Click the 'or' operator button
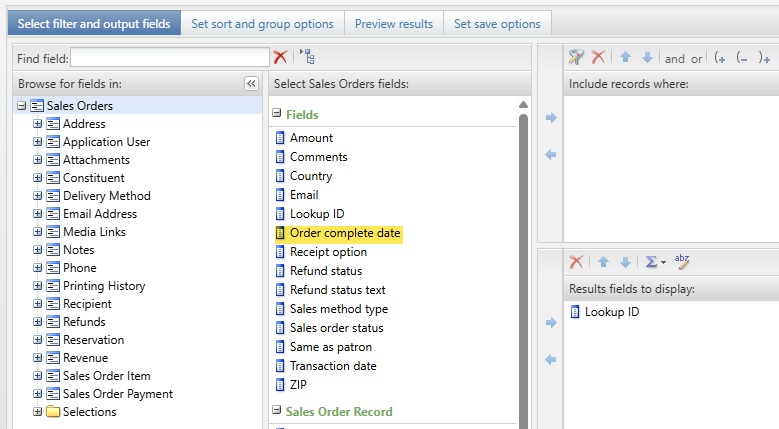The height and width of the screenshot is (429, 779). [696, 59]
